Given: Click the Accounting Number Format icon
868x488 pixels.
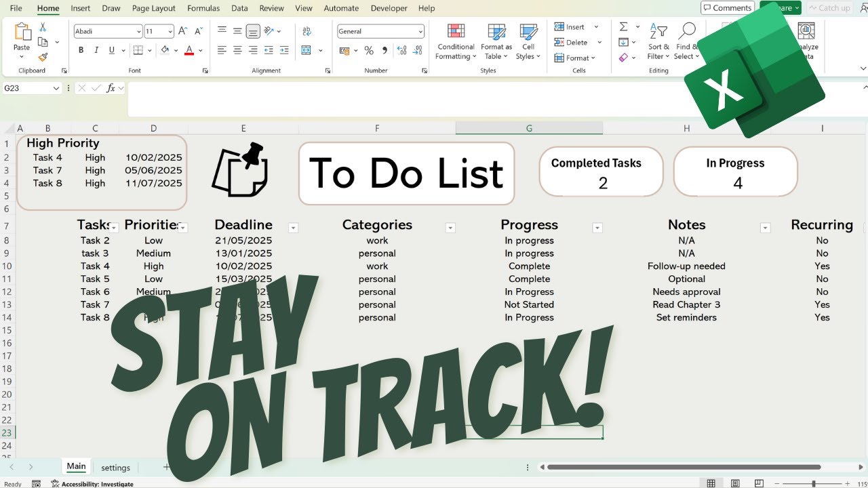Looking at the screenshot, I should (344, 50).
